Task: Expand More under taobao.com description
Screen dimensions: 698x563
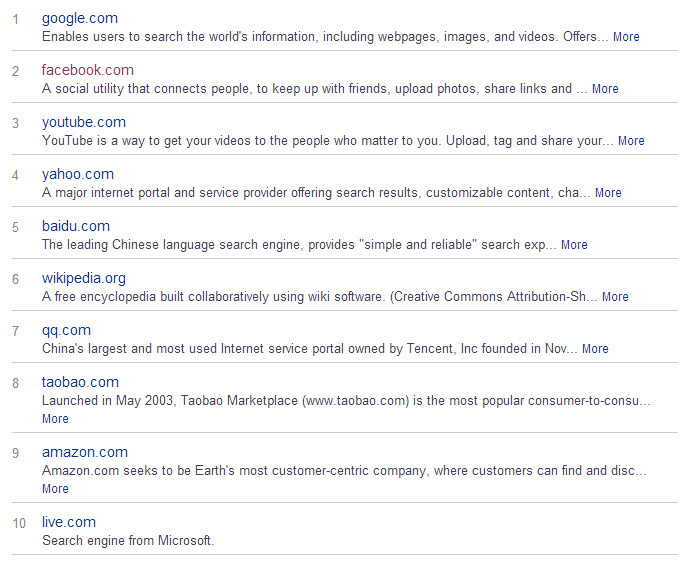Action: (x=55, y=419)
